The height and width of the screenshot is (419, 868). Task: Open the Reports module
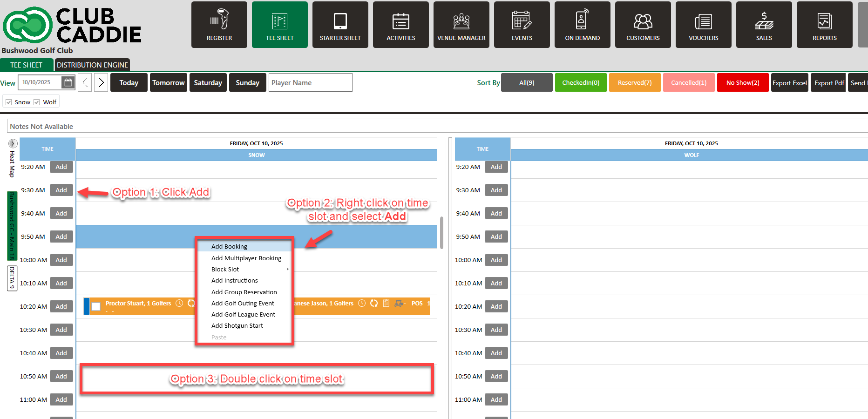click(x=824, y=25)
